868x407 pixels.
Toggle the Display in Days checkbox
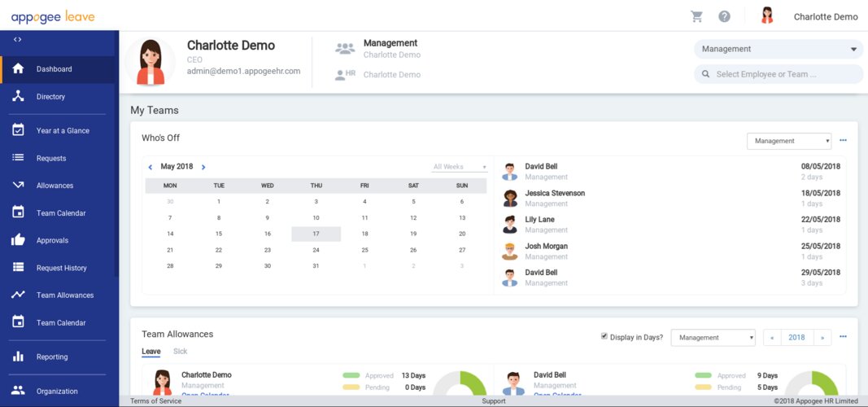(604, 336)
